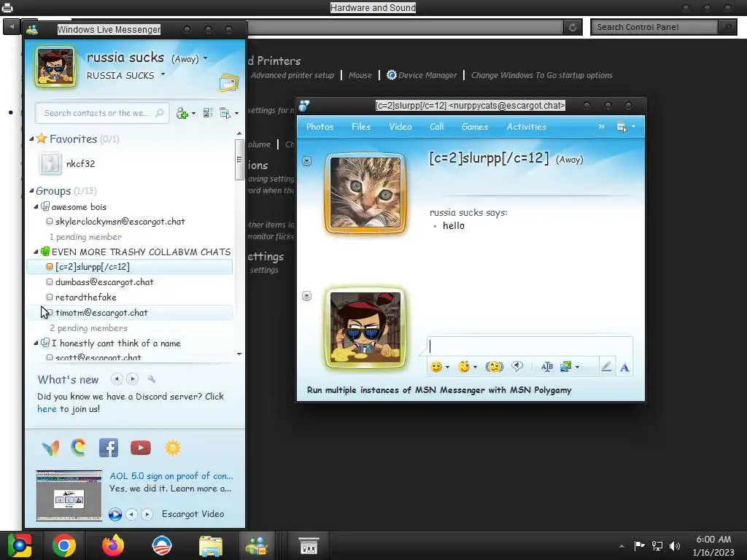Hide my display picture with arrow toggle
Image resolution: width=747 pixels, height=560 pixels.
point(307,296)
